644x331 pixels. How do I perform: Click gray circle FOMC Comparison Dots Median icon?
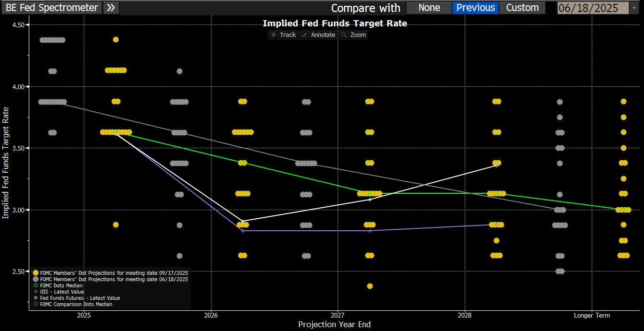pyautogui.click(x=35, y=304)
